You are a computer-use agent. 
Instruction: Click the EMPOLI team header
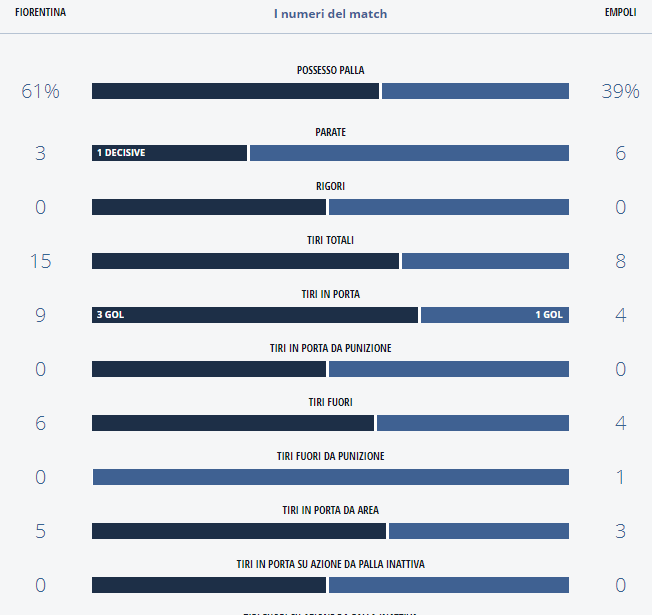620,13
